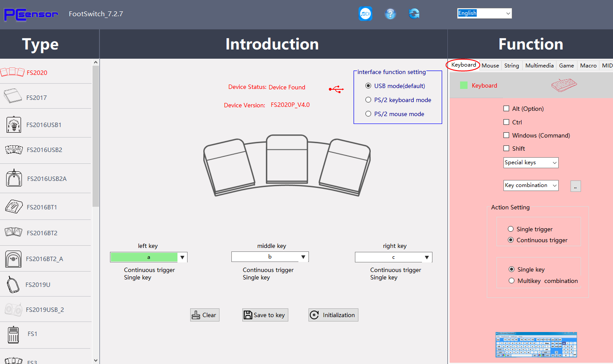The width and height of the screenshot is (613, 364).
Task: Select PS/2 keyboard mode option
Action: tap(368, 100)
